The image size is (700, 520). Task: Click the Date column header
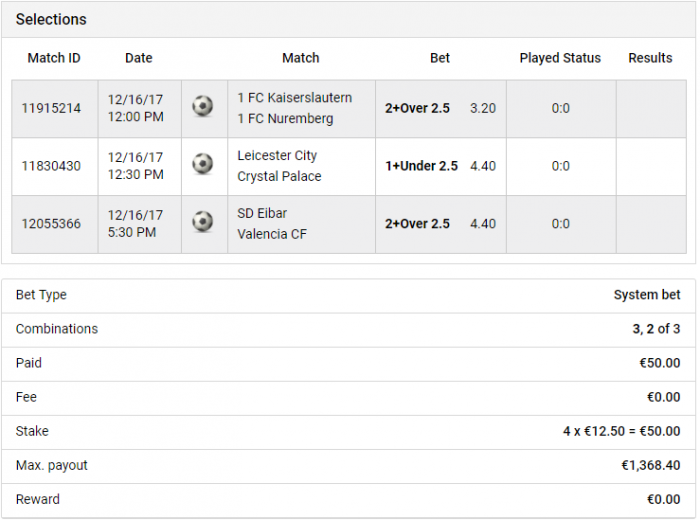(x=139, y=58)
